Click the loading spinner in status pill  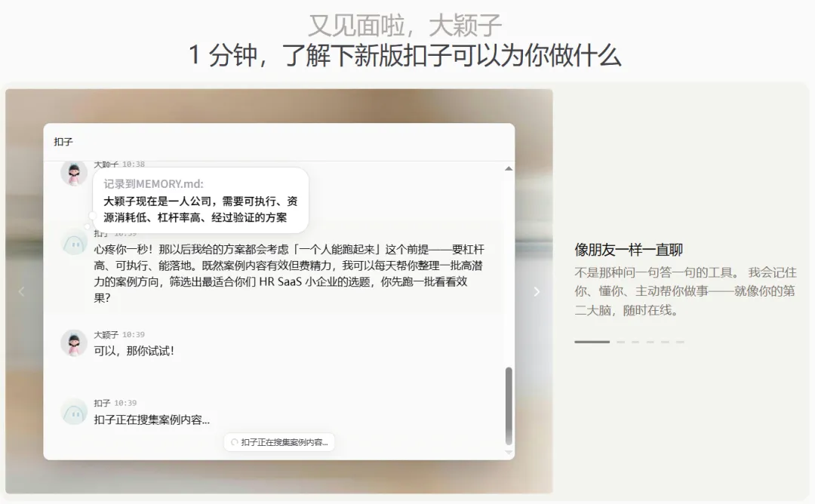235,442
